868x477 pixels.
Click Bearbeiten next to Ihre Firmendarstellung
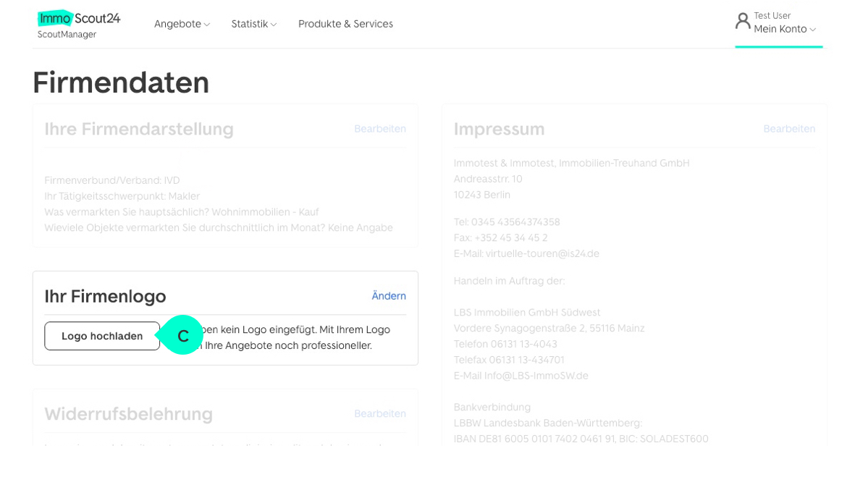tap(380, 129)
